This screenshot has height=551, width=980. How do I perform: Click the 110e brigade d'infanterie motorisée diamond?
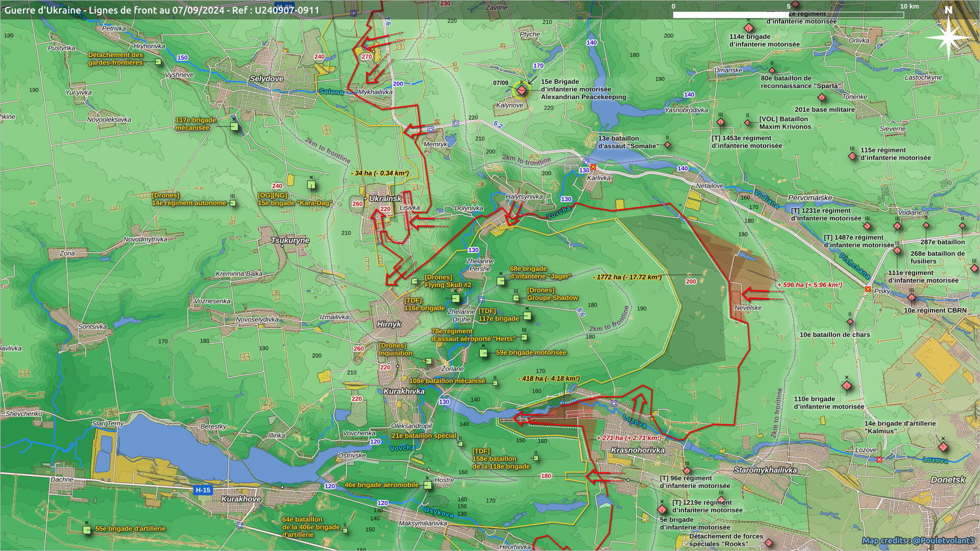[x=846, y=386]
